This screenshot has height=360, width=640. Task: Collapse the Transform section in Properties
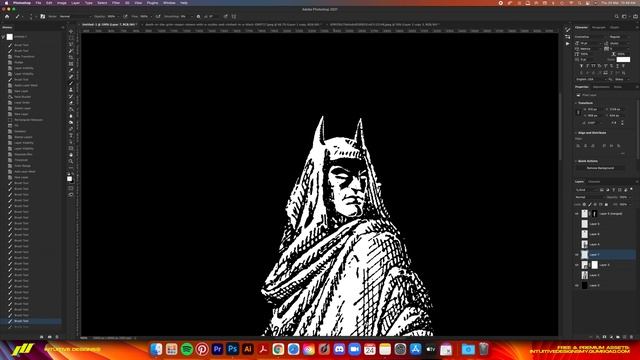[576, 103]
